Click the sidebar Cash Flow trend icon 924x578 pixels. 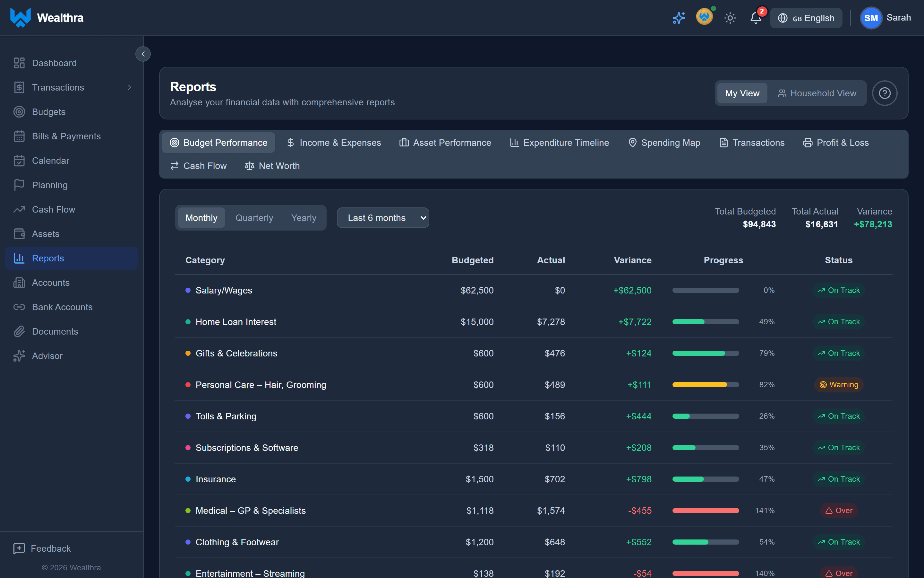click(19, 209)
